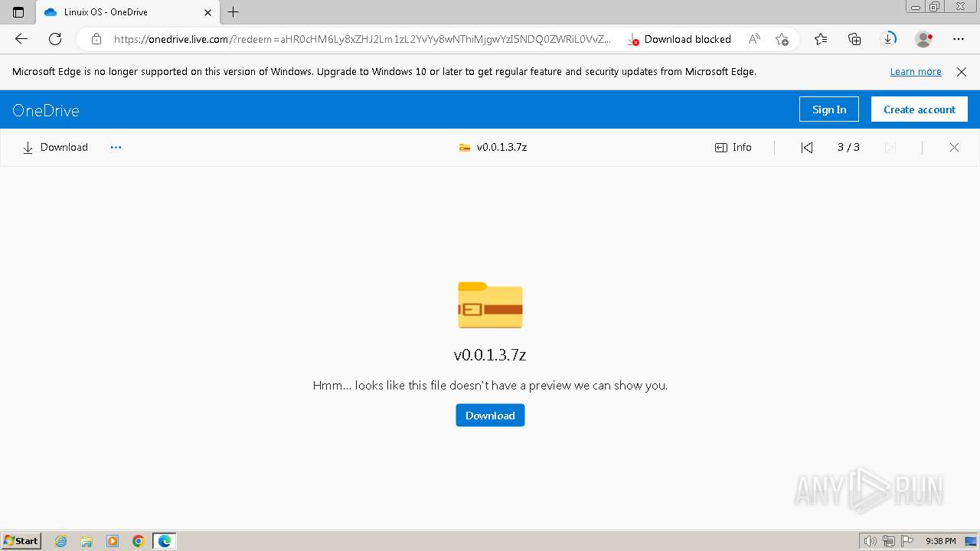Click the 9:38 PM system clock

[941, 541]
